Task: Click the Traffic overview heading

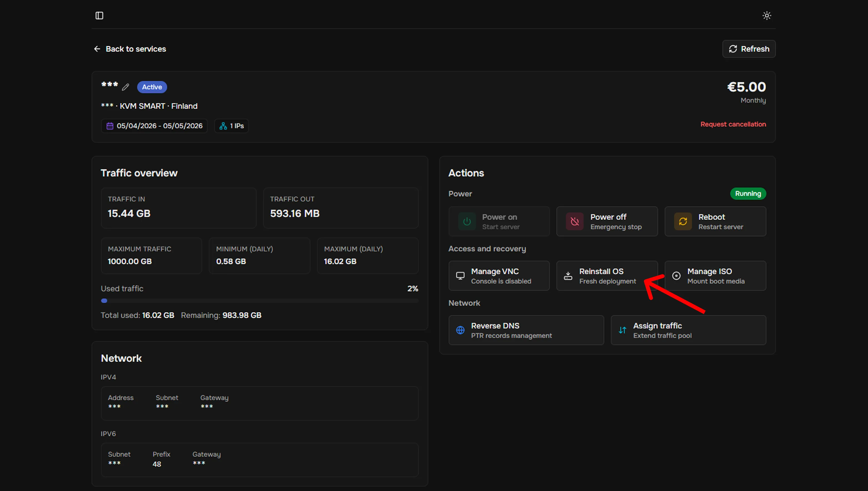Action: tap(139, 173)
